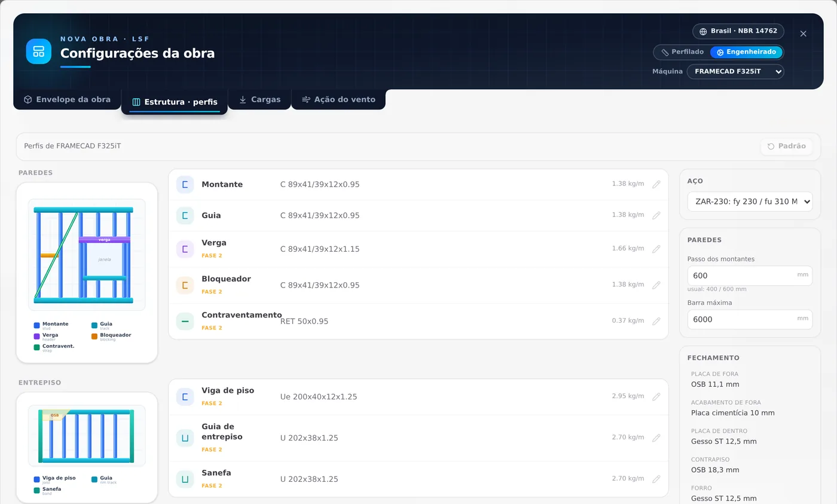Click the Verga profile C 89x41/39x12x1.15 text
Image resolution: width=837 pixels, height=504 pixels.
click(x=320, y=249)
